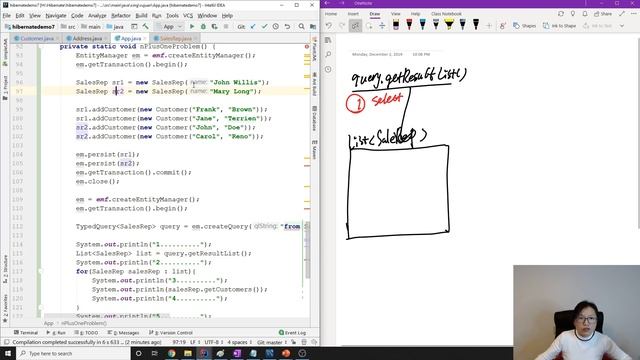
Task: Select the yellow highlighter in OneNote
Action: point(449,25)
